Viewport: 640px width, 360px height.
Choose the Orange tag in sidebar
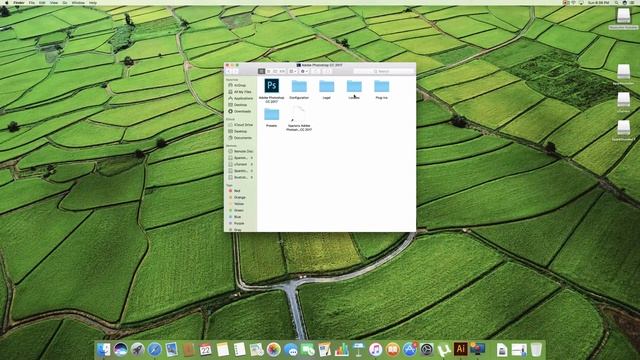pos(240,197)
